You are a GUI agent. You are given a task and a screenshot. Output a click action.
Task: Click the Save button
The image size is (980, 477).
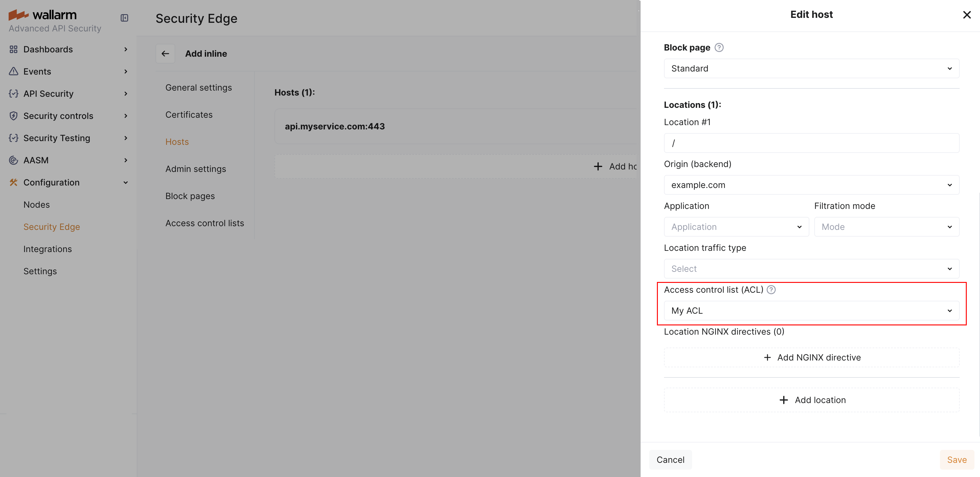956,460
